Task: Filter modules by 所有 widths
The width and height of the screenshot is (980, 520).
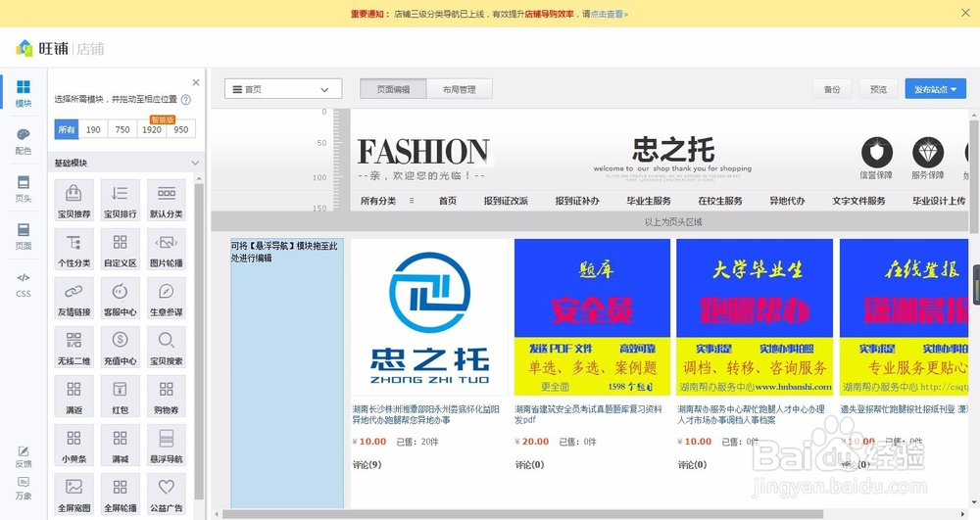Action: click(67, 129)
